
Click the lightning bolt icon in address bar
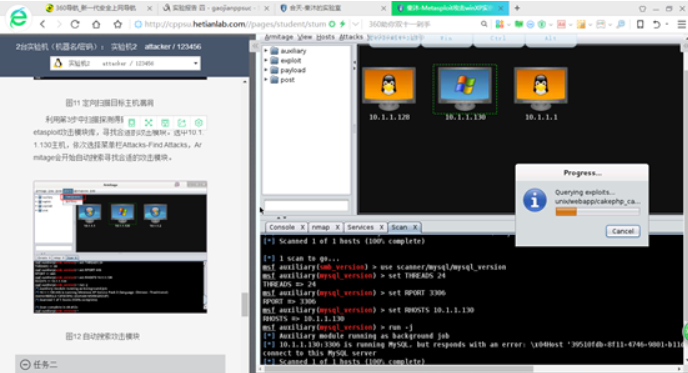pos(342,24)
